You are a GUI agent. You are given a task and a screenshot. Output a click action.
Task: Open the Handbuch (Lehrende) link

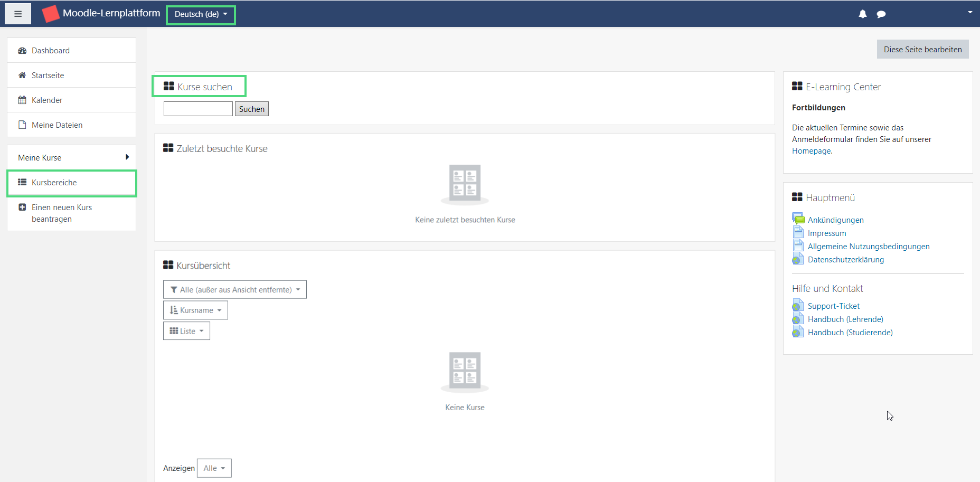[845, 319]
